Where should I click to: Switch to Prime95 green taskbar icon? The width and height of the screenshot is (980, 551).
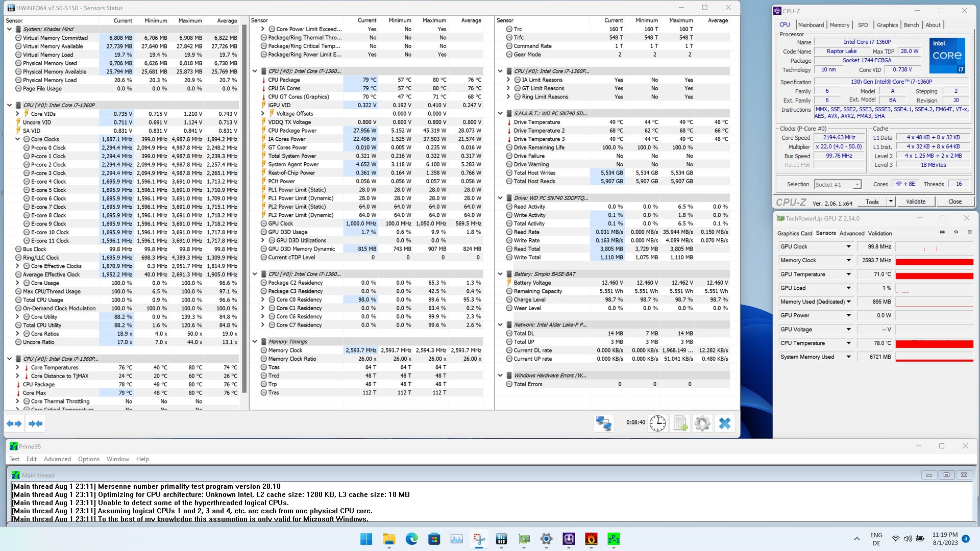pyautogui.click(x=614, y=539)
